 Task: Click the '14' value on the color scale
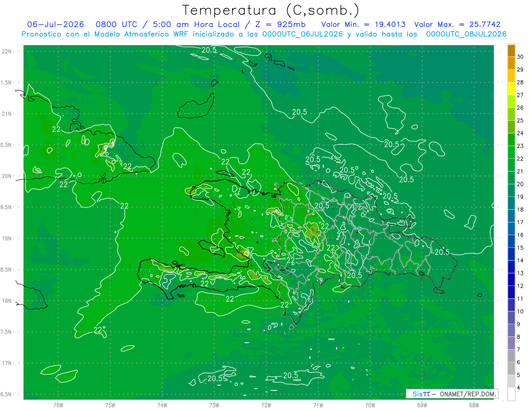[x=520, y=260]
